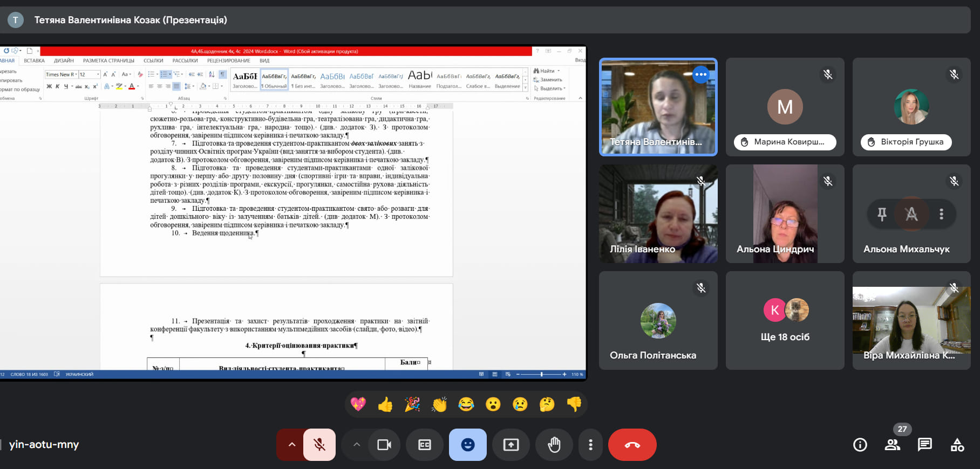This screenshot has width=980, height=469.
Task: Click the sort А-Я icon
Action: (x=212, y=74)
